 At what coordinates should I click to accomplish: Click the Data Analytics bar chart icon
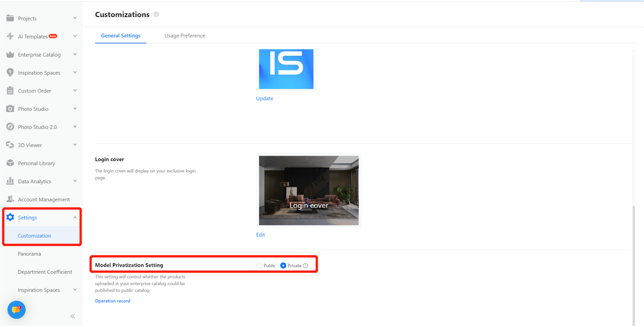pyautogui.click(x=10, y=181)
